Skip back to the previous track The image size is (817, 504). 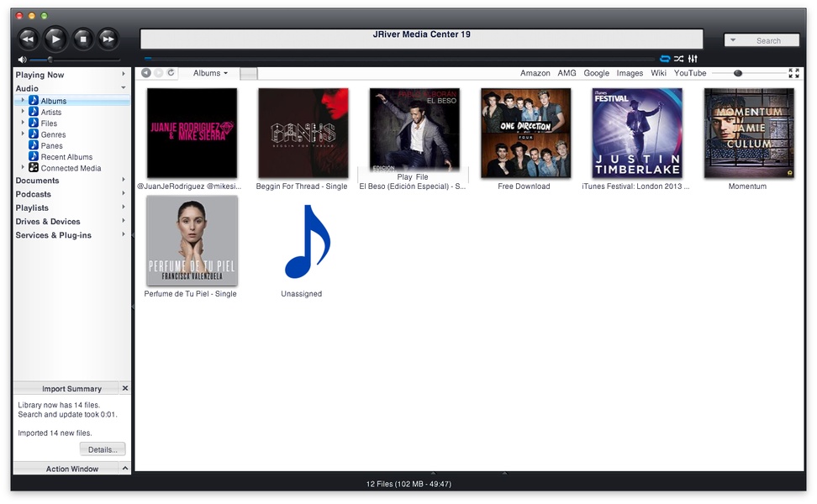coord(29,39)
